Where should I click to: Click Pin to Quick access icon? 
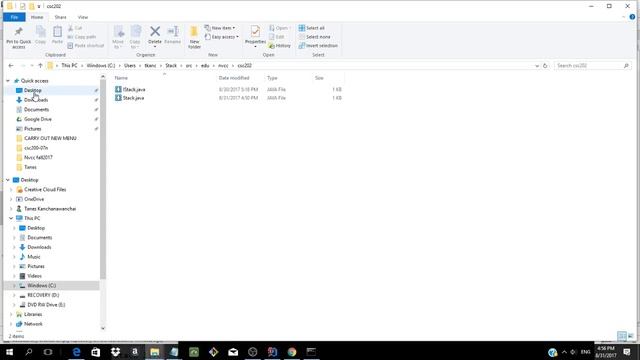coord(18,32)
